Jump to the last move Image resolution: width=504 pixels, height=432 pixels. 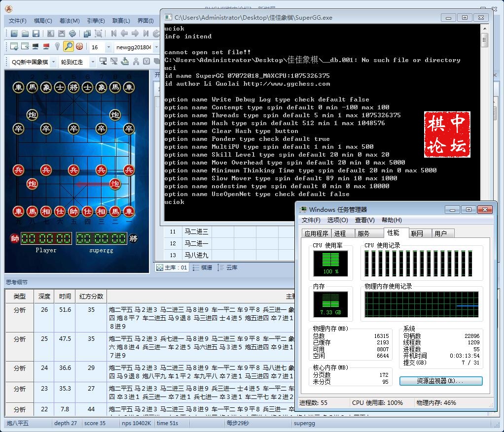(146, 33)
